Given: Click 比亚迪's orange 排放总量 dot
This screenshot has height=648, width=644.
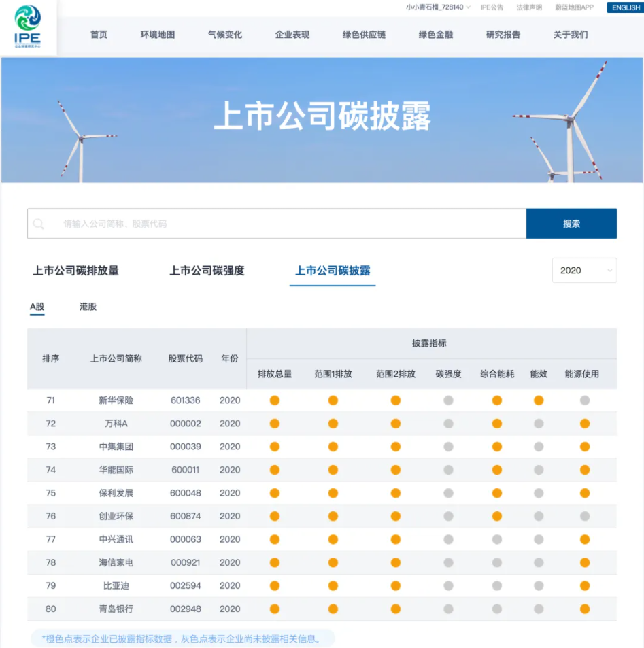Looking at the screenshot, I should pyautogui.click(x=275, y=585).
